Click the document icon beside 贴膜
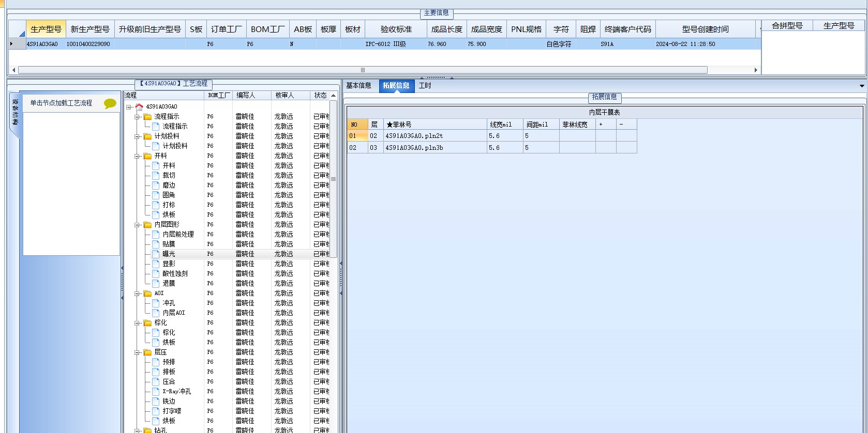868x433 pixels. tap(156, 244)
